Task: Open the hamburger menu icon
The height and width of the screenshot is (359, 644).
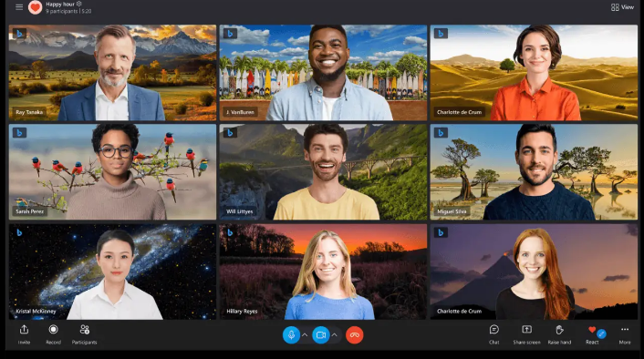Action: (x=19, y=7)
